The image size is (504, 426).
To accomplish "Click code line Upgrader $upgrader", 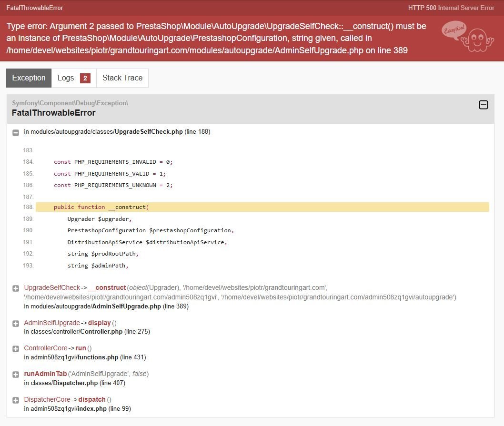I will (100, 219).
